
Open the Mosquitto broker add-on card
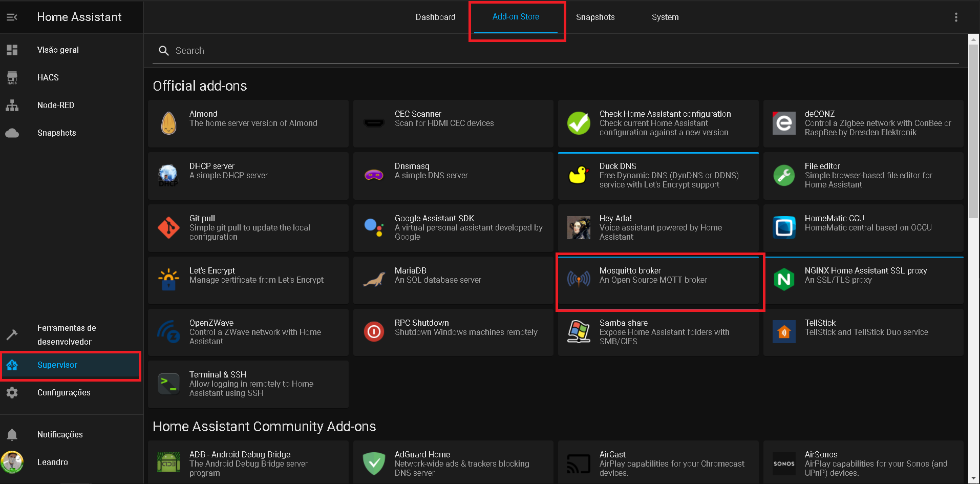tap(658, 280)
